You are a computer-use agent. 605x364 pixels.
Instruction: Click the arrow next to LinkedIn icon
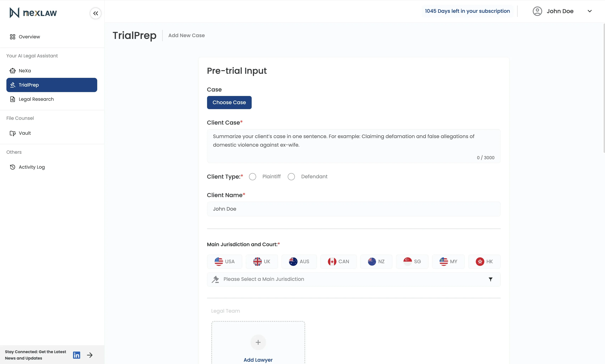(x=90, y=355)
